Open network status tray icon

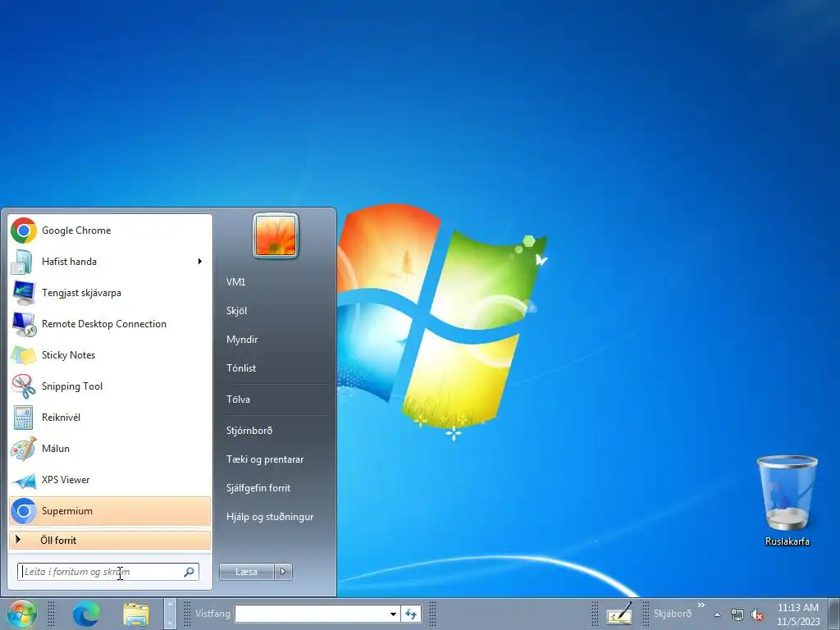737,615
